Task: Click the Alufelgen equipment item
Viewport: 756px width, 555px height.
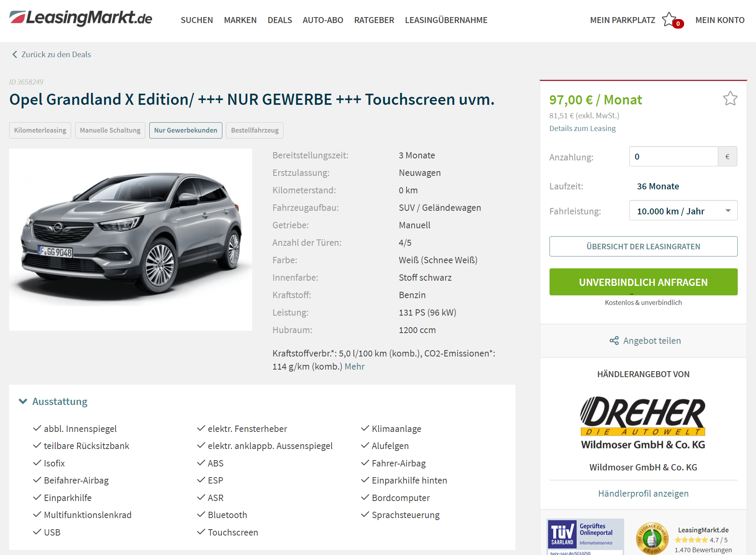Action: click(x=390, y=446)
